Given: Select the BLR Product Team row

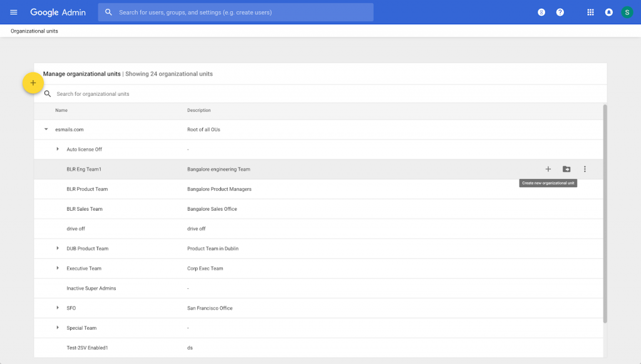Looking at the screenshot, I should [87, 189].
